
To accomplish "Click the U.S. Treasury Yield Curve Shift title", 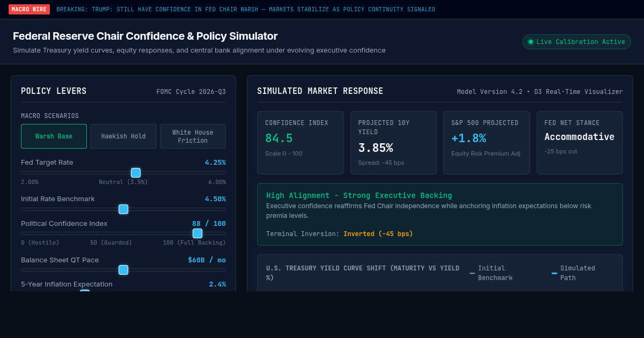I will (x=363, y=273).
